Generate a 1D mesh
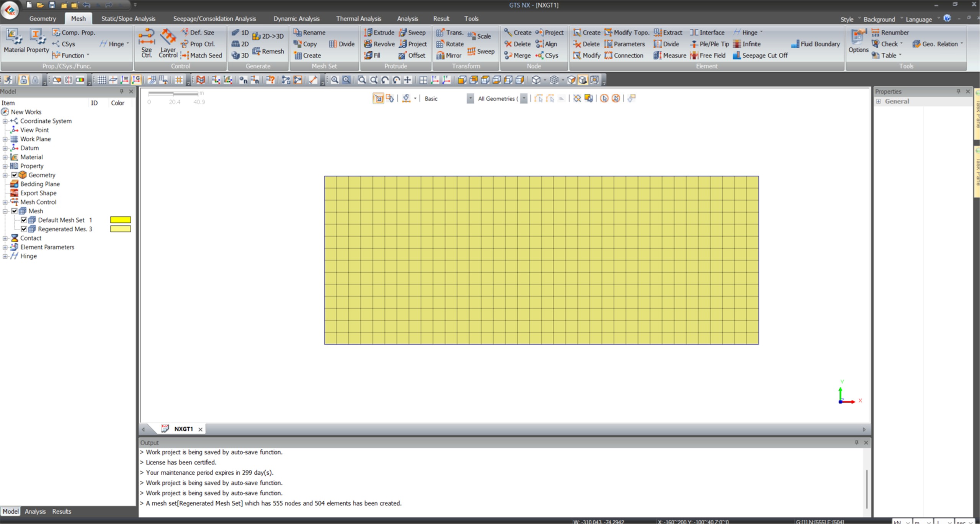 pyautogui.click(x=240, y=33)
